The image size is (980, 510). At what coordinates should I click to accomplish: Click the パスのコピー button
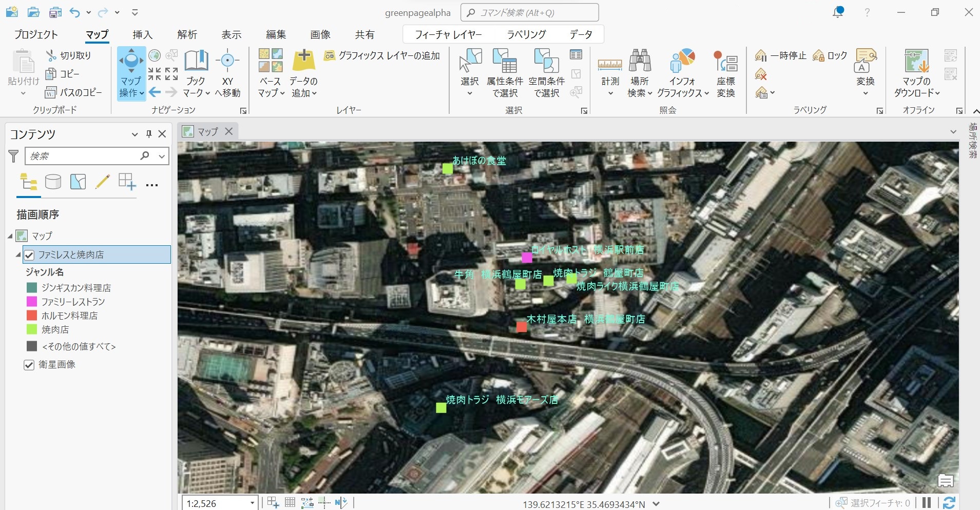74,92
